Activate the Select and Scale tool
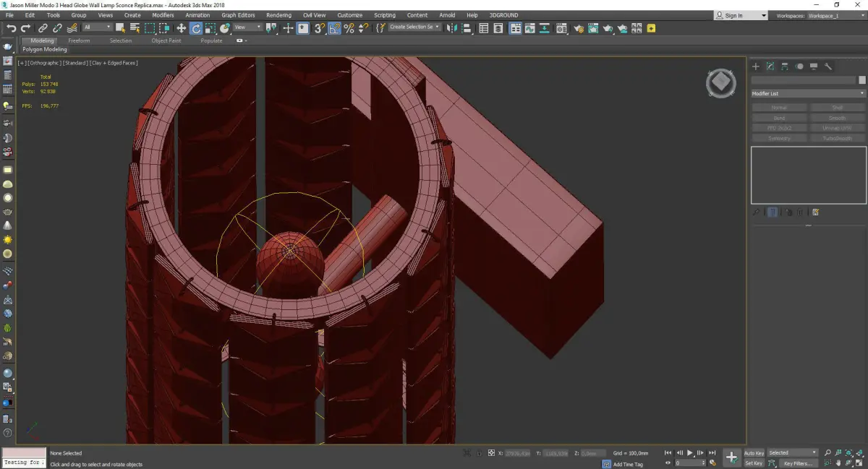Image resolution: width=868 pixels, height=469 pixels. point(210,28)
